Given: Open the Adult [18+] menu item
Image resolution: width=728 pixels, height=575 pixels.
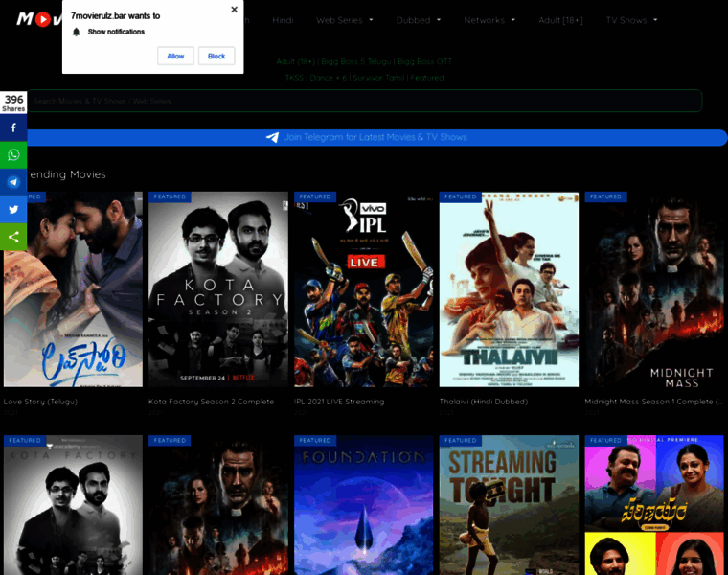Looking at the screenshot, I should pos(560,20).
